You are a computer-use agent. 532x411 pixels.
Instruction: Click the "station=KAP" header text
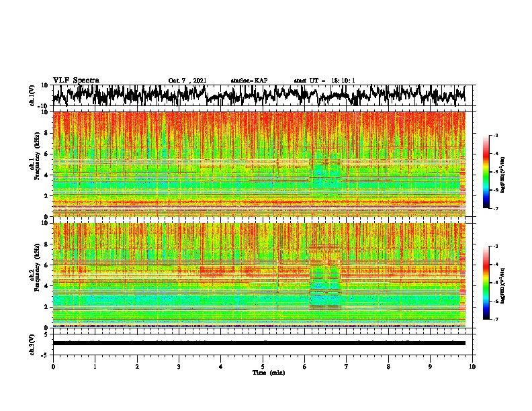[x=249, y=81]
